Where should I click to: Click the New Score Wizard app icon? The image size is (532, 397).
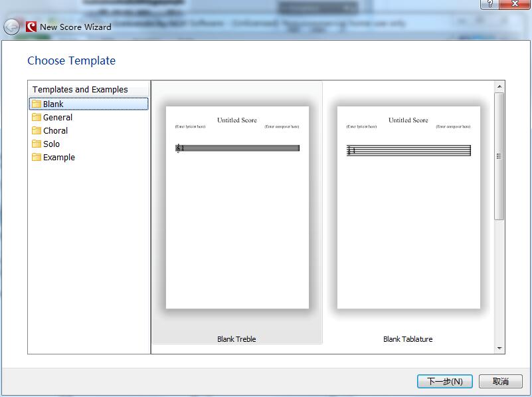click(x=31, y=27)
